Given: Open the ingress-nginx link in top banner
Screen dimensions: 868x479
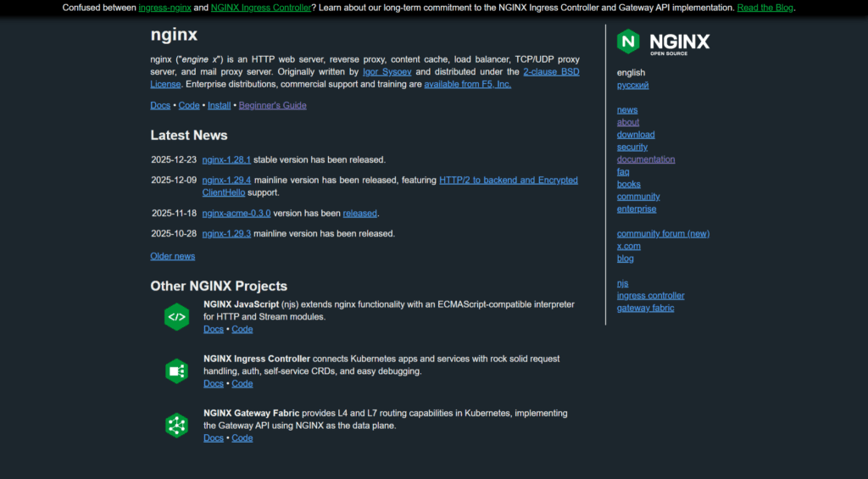Looking at the screenshot, I should coord(165,8).
